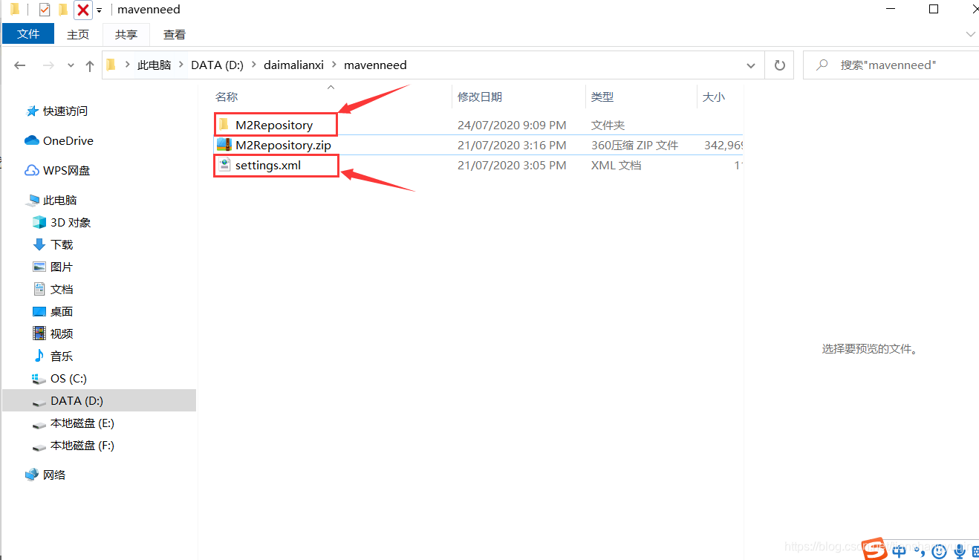Click the 快速访问 star icon

pos(32,111)
